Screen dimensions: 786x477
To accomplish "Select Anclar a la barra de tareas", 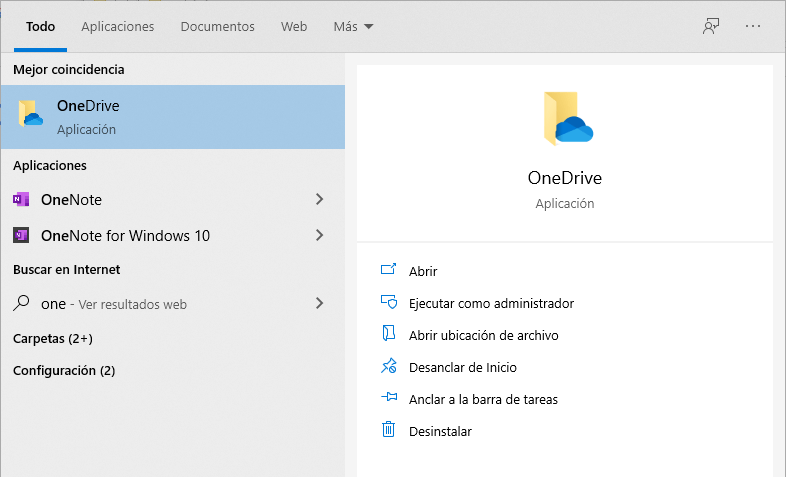I will [x=483, y=399].
